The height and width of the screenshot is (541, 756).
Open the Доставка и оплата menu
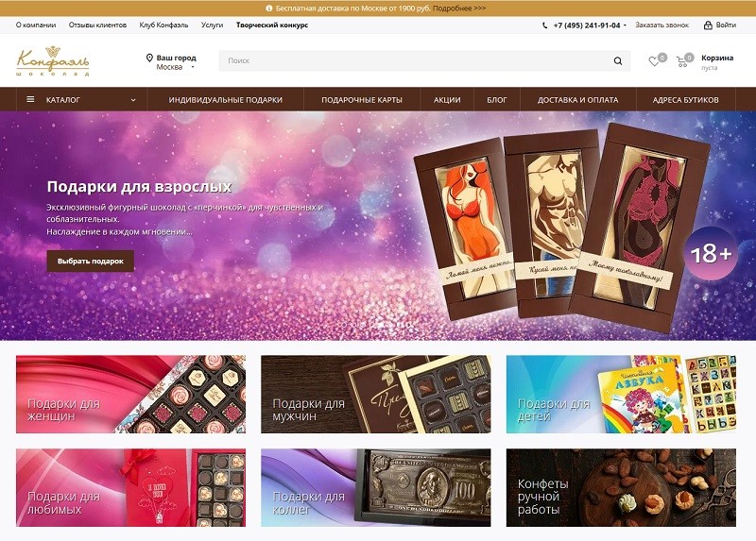pyautogui.click(x=577, y=100)
